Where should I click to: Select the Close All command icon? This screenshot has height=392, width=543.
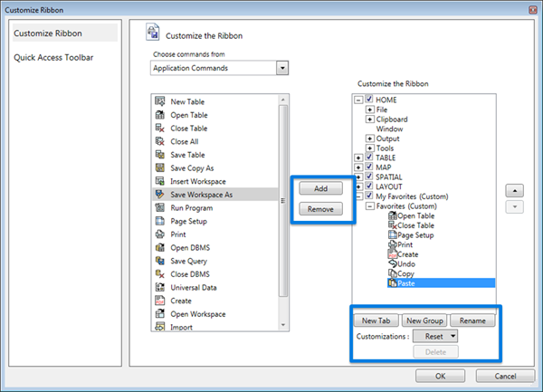click(159, 141)
